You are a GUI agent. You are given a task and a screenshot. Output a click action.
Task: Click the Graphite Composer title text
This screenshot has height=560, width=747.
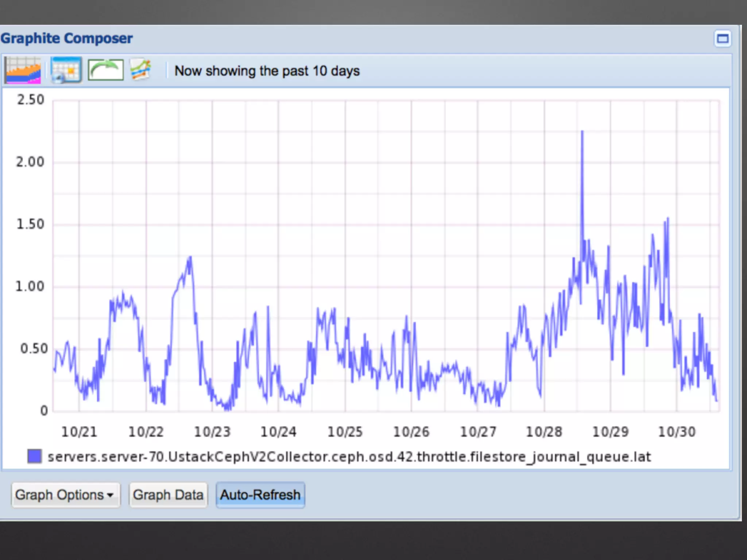[67, 38]
